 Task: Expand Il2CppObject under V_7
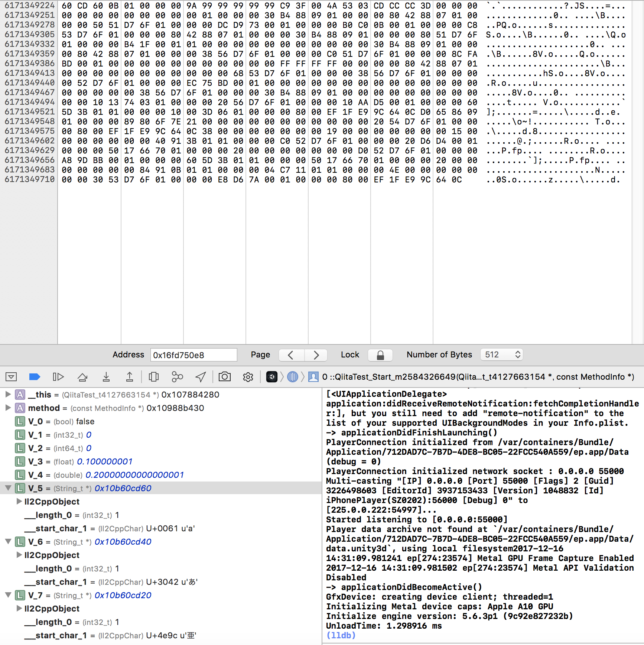tap(19, 609)
